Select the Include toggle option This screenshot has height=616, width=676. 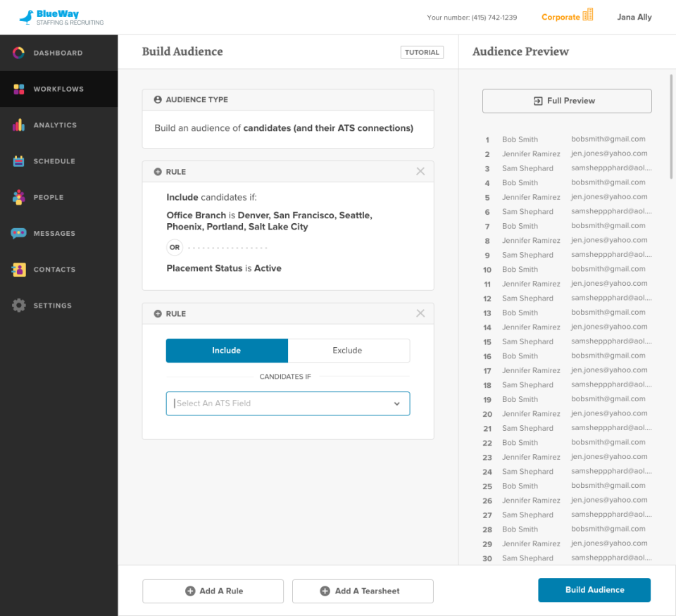click(x=227, y=351)
